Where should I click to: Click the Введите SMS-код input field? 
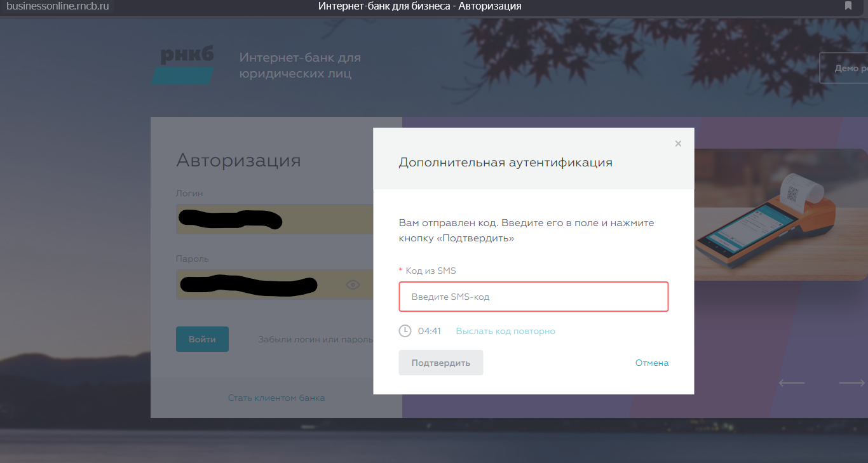[533, 297]
